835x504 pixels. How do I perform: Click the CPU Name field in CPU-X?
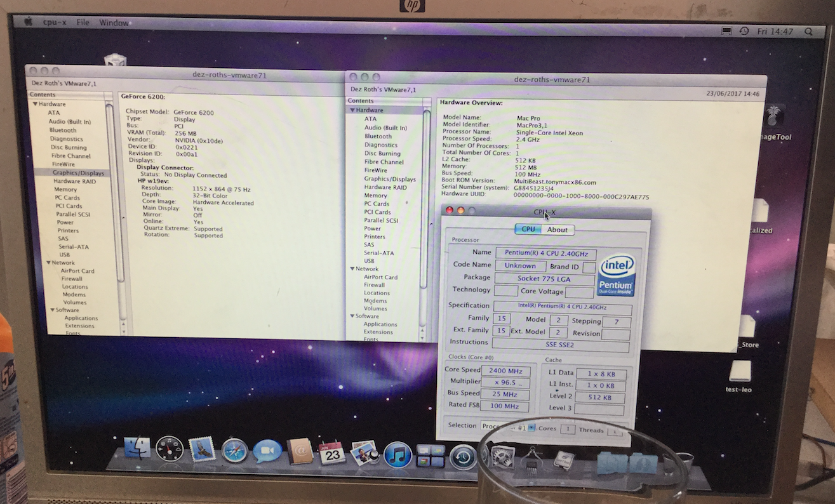(x=545, y=253)
